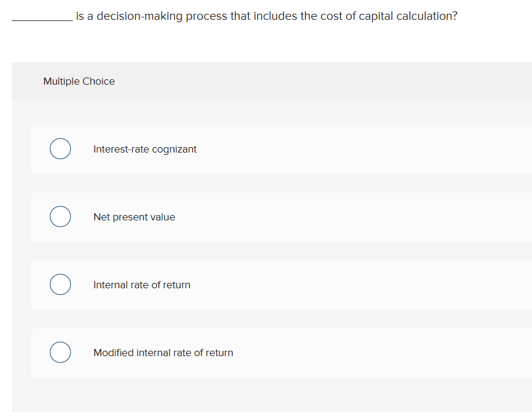Click the blank line in the question
The width and height of the screenshot is (532, 412).
(40, 18)
